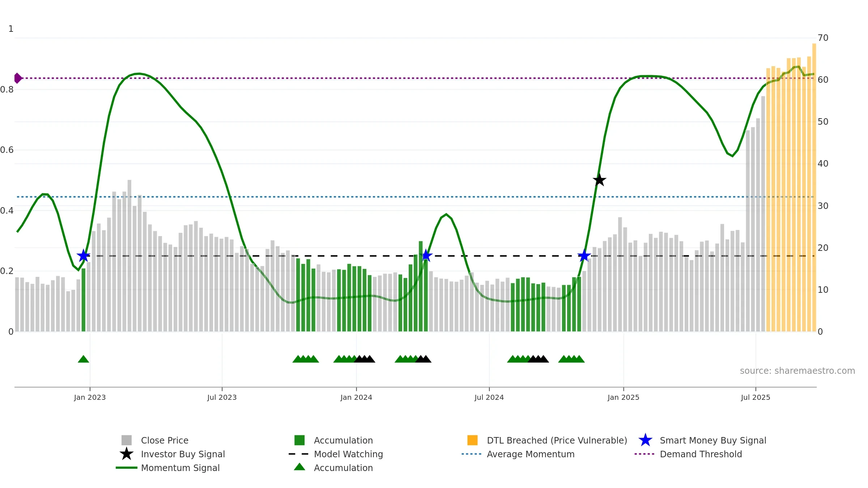Click the Investor Buy Signal legend star icon
Image resolution: width=868 pixels, height=488 pixels.
pyautogui.click(x=127, y=454)
